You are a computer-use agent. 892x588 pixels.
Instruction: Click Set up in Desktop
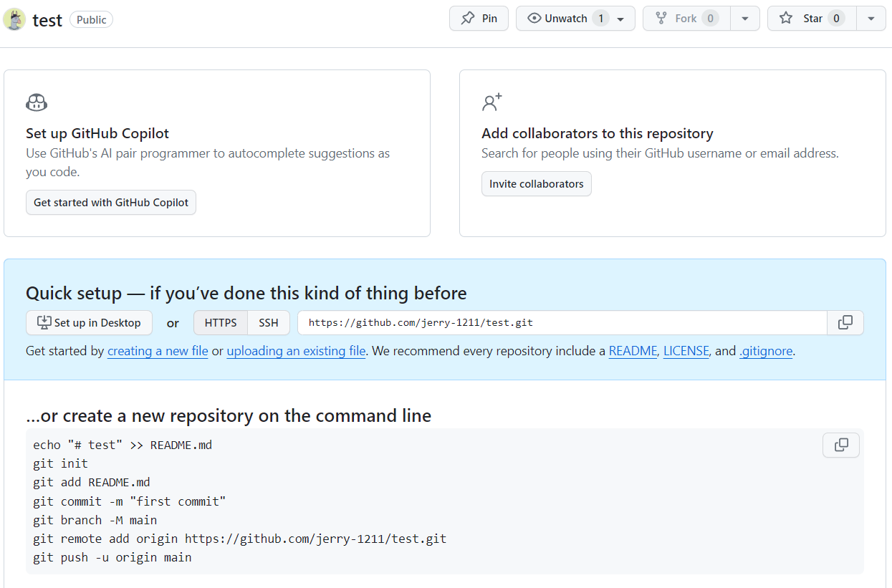(x=89, y=323)
